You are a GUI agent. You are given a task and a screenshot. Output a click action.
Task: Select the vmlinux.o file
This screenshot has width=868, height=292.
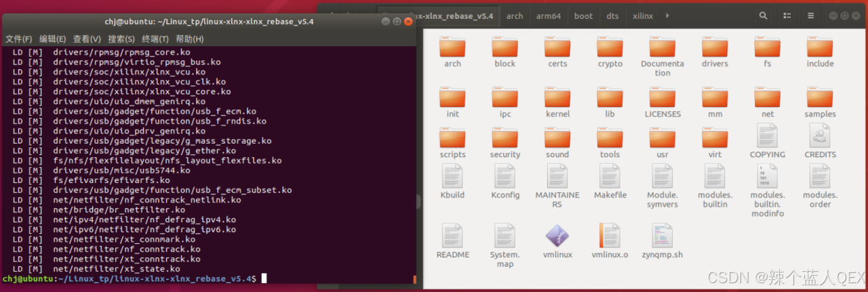(610, 241)
